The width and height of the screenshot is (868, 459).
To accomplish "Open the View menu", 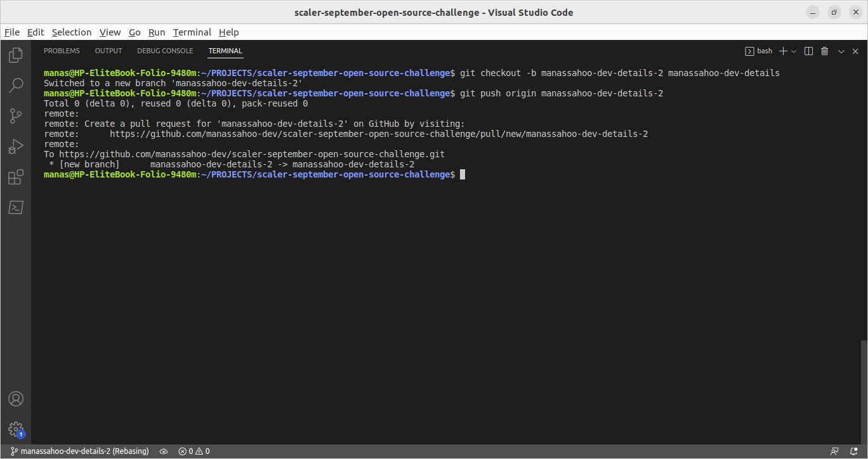I will click(x=110, y=32).
